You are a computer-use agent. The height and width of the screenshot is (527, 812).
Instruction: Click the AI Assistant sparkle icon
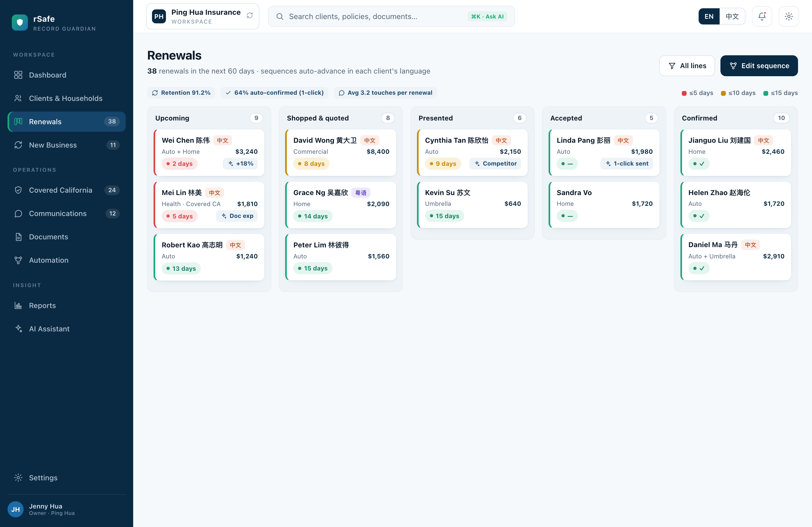[x=19, y=329]
